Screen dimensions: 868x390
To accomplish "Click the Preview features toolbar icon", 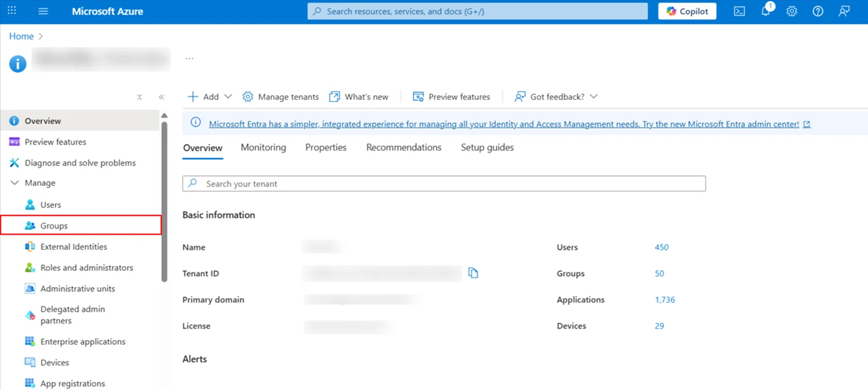I will coord(418,97).
